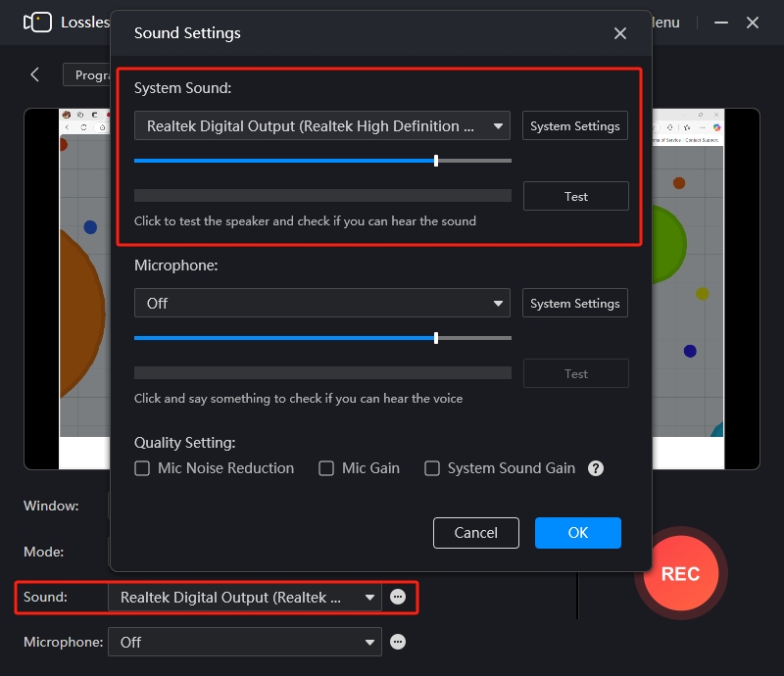
Task: Cancel the sound settings changes
Action: point(476,533)
